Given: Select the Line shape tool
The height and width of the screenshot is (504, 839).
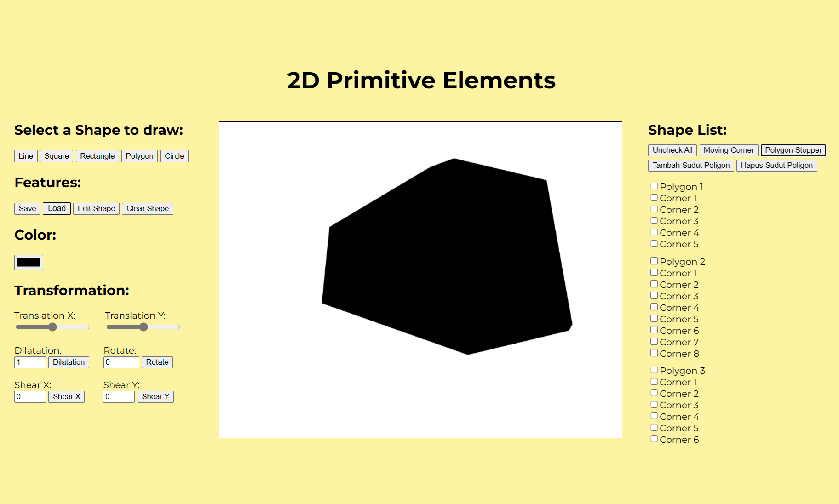Looking at the screenshot, I should [25, 156].
